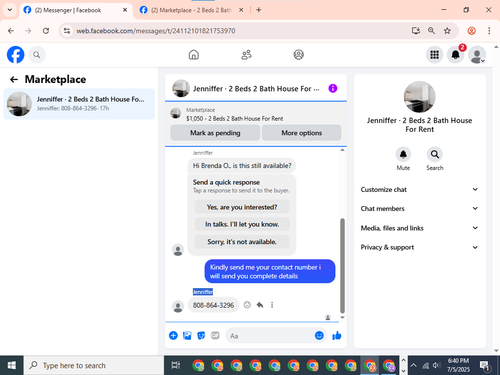The height and width of the screenshot is (375, 500).
Task: Expand Chat members section
Action: pyautogui.click(x=419, y=208)
